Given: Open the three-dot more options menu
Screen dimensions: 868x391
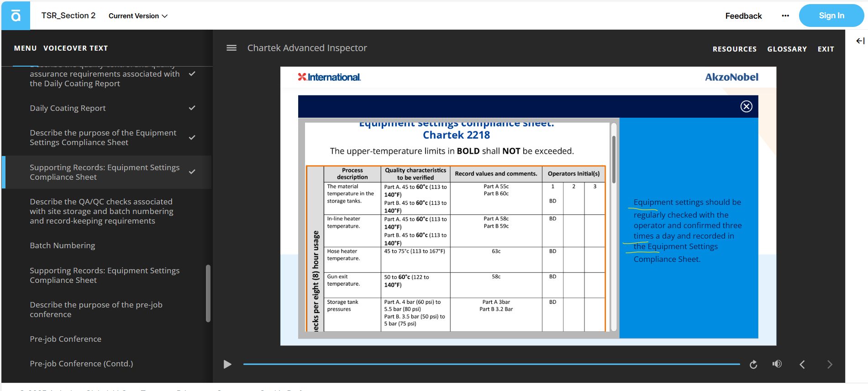Looking at the screenshot, I should [785, 16].
